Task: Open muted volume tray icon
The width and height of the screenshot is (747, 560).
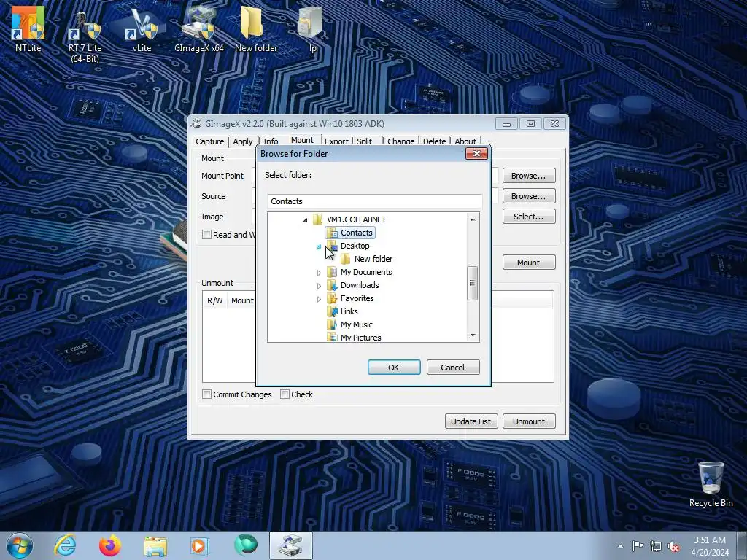Action: (x=673, y=546)
